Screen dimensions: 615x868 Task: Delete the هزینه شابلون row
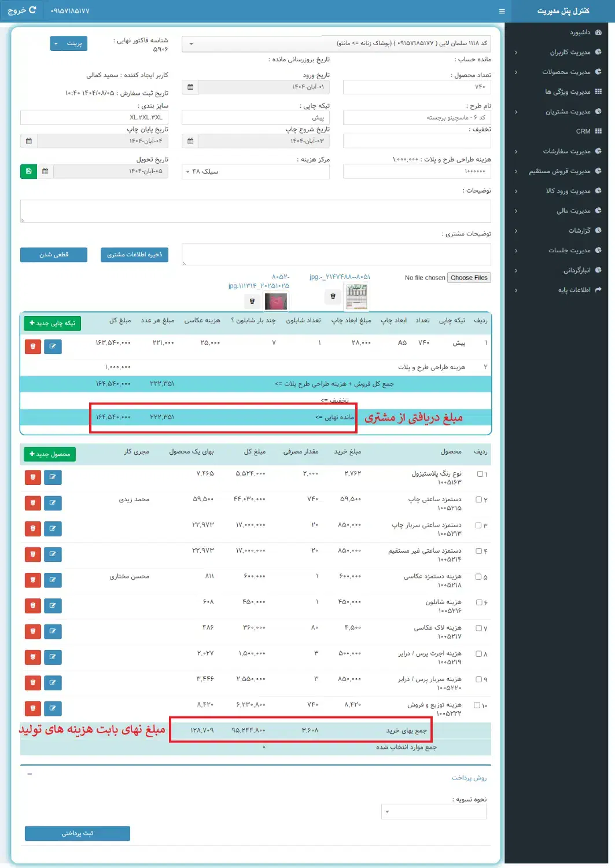click(33, 606)
